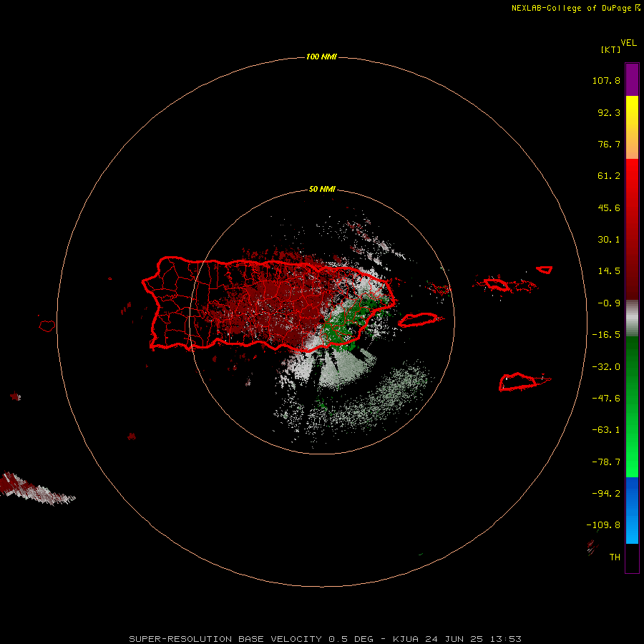Screen dimensions: 644x644
Task: Click the 100 NMI range ring label
Action: pos(321,57)
